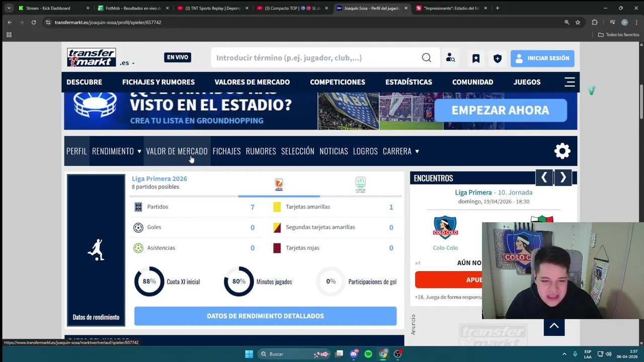The image size is (644, 362).
Task: Open Competiciones menu
Action: [x=338, y=82]
